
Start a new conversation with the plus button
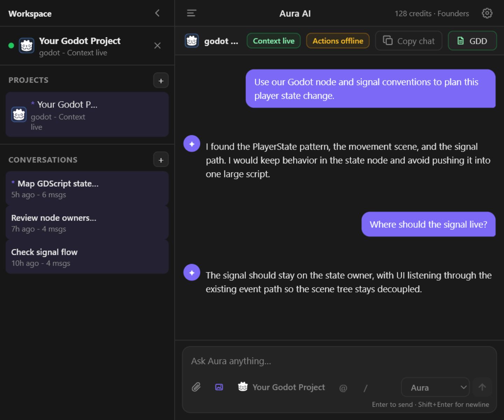161,160
